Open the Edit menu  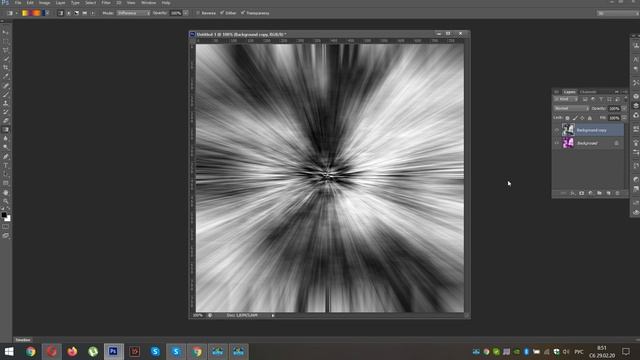click(x=30, y=2)
